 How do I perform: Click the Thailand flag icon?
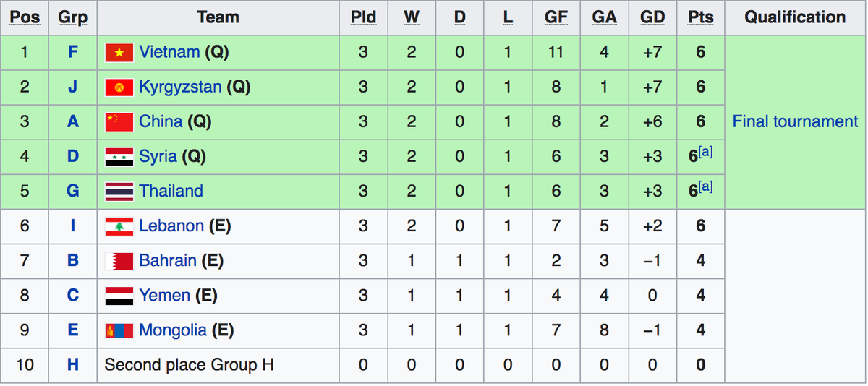119,192
